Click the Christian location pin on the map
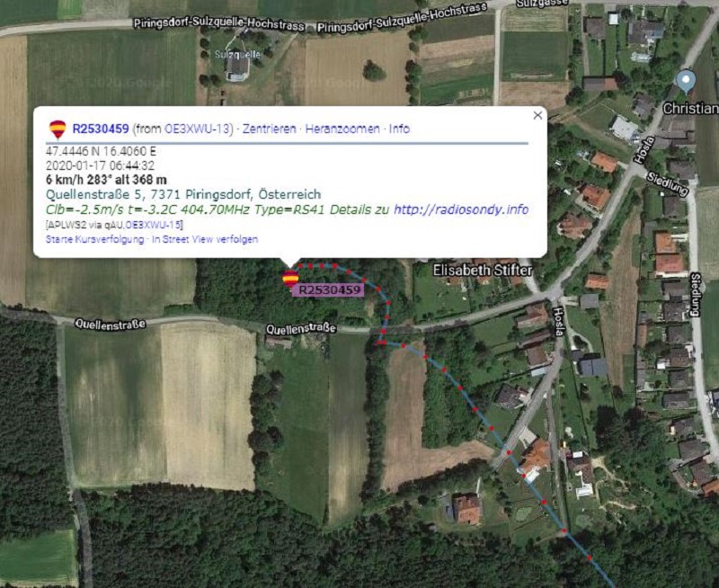Screen dimensions: 719x588 tap(686, 82)
